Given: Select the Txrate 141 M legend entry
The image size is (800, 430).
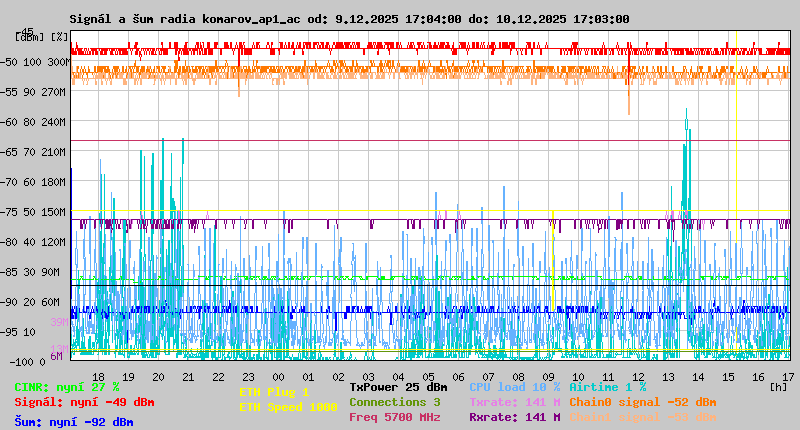Looking at the screenshot, I should coord(514,402).
